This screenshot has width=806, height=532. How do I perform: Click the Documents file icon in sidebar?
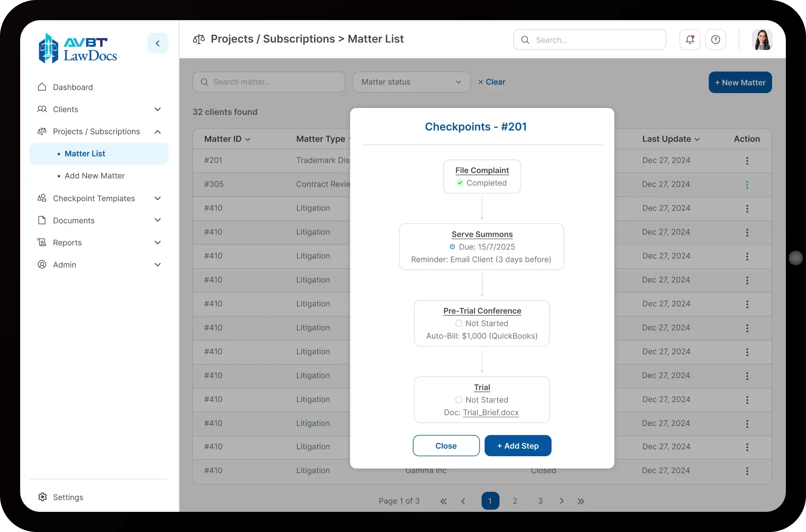point(42,220)
